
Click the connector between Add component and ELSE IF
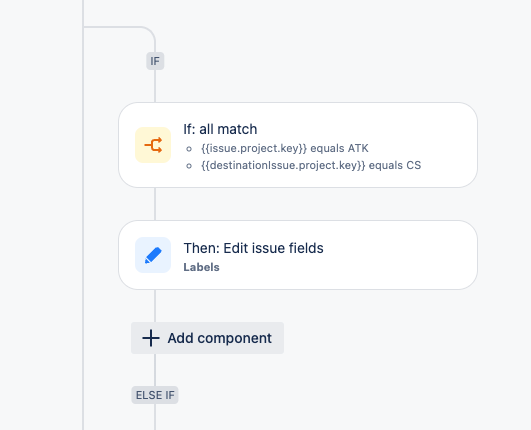155,370
